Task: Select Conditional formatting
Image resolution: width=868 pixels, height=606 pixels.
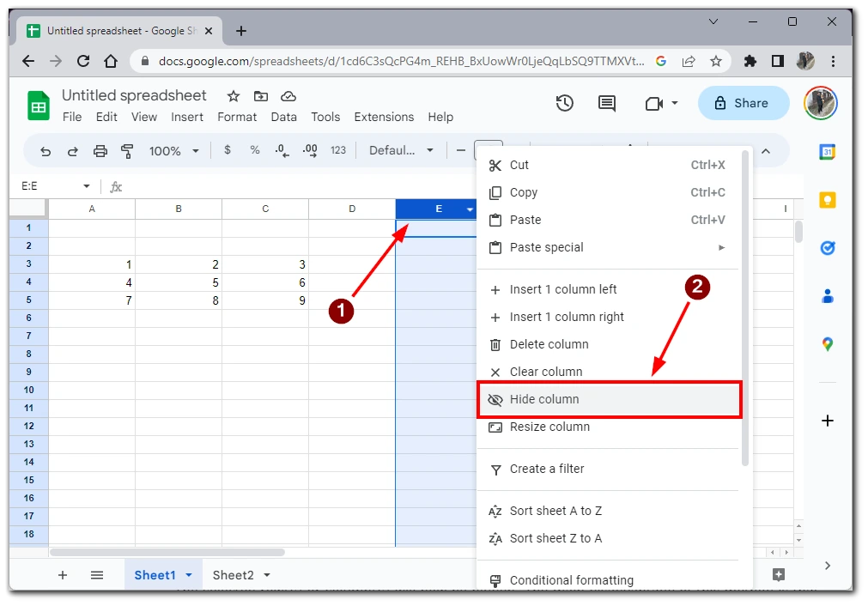Action: [x=608, y=580]
